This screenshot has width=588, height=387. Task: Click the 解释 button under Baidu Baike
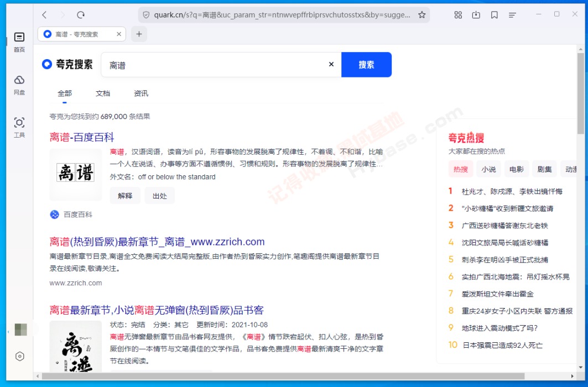pyautogui.click(x=125, y=196)
